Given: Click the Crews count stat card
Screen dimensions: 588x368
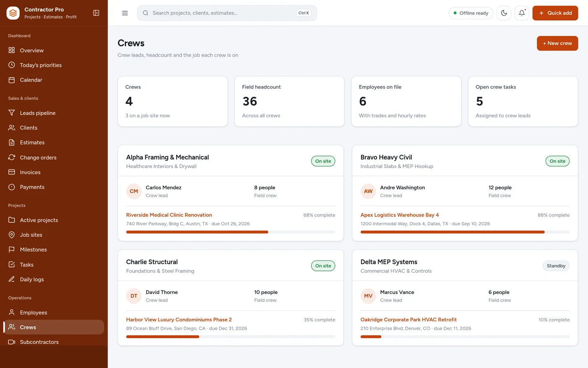Looking at the screenshot, I should pyautogui.click(x=173, y=101).
